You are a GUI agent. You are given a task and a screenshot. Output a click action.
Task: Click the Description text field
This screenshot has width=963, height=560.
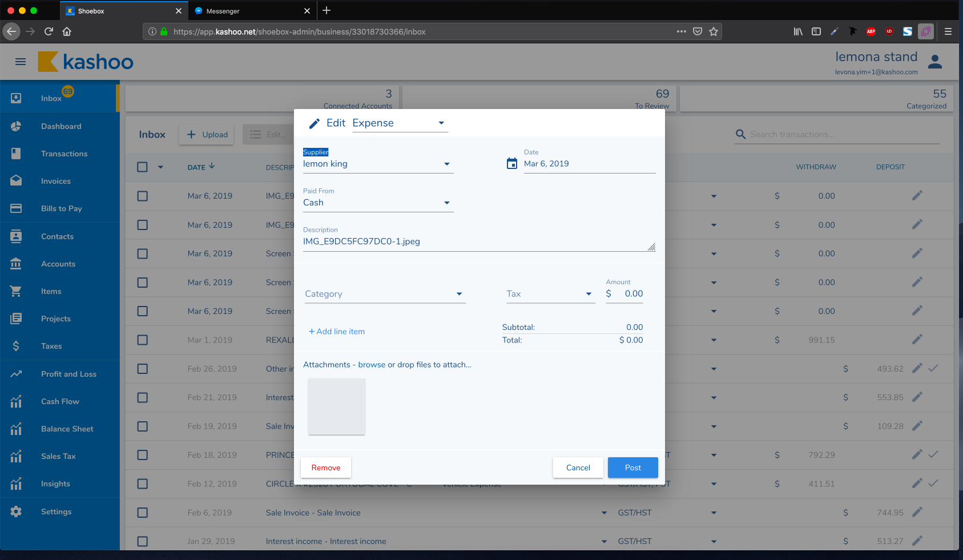coord(474,241)
